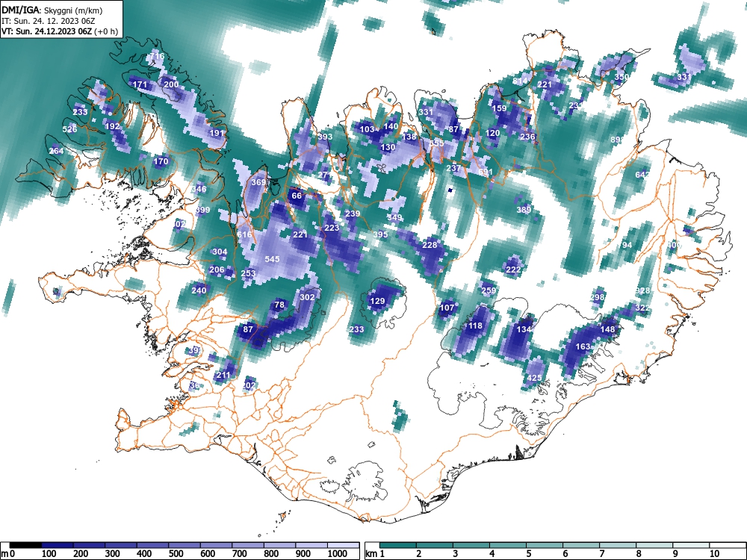The height and width of the screenshot is (560, 747).
Task: Click the medium purple segment between 500 and 600
Action: pos(185,545)
